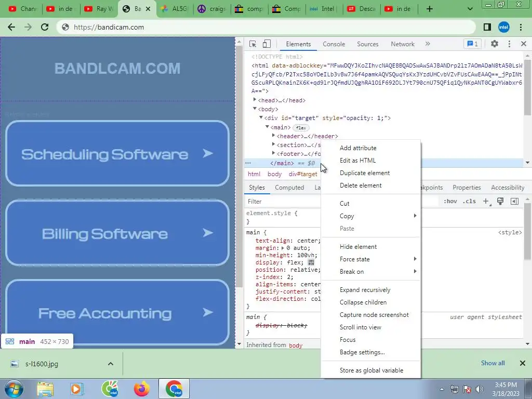Click the Billing Software button

117,233
